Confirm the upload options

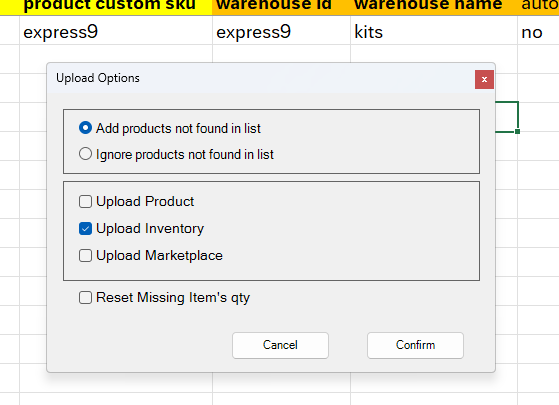415,345
